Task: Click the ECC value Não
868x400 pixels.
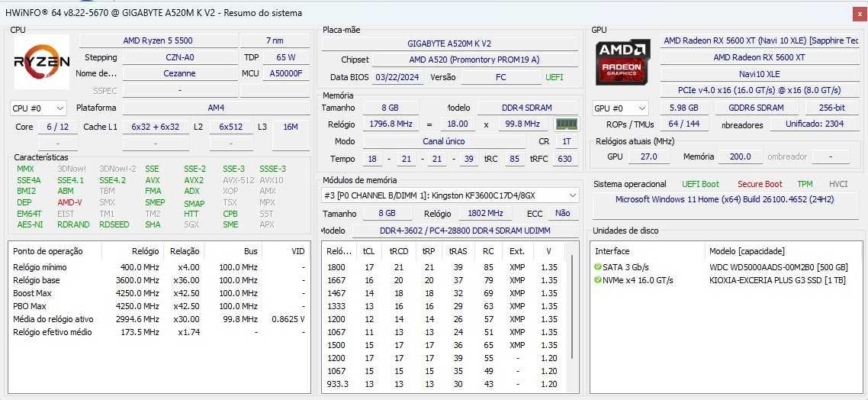Action: click(563, 213)
